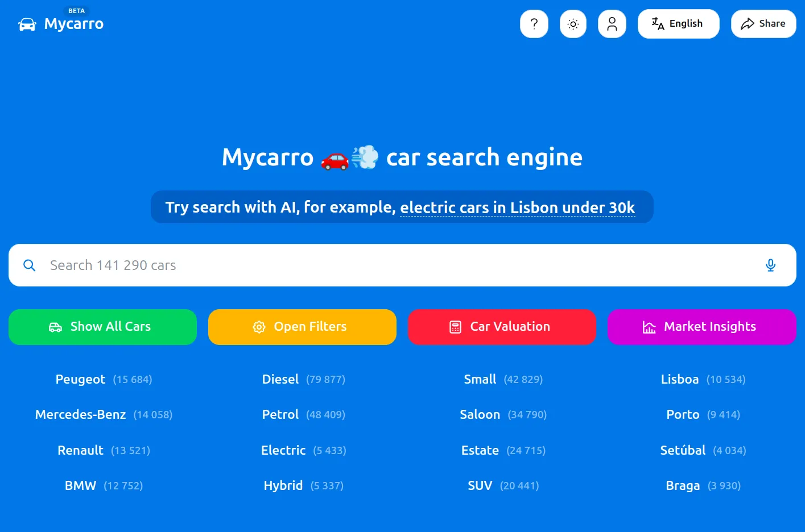
Task: Select the Peugeot brand link
Action: point(81,379)
